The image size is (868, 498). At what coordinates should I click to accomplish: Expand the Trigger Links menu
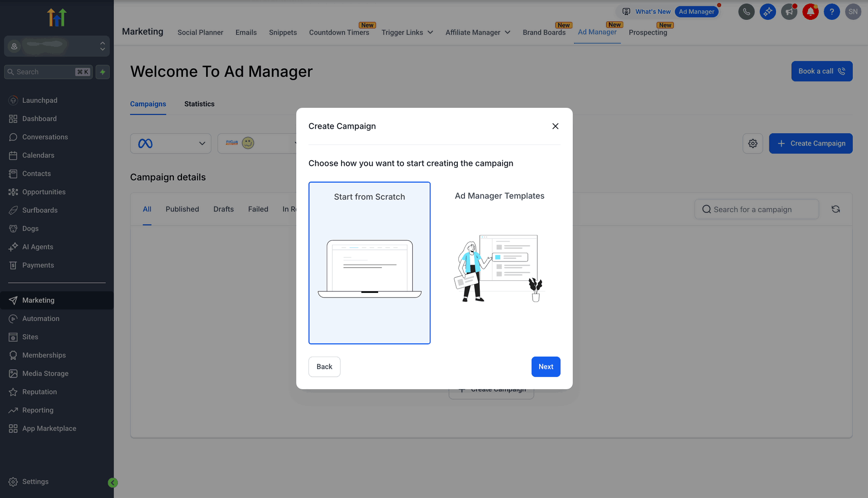(407, 33)
